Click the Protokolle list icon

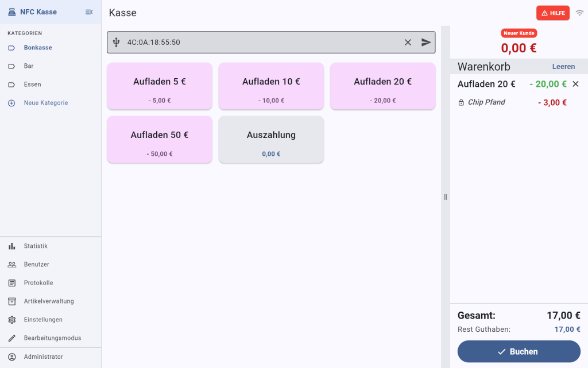11,283
